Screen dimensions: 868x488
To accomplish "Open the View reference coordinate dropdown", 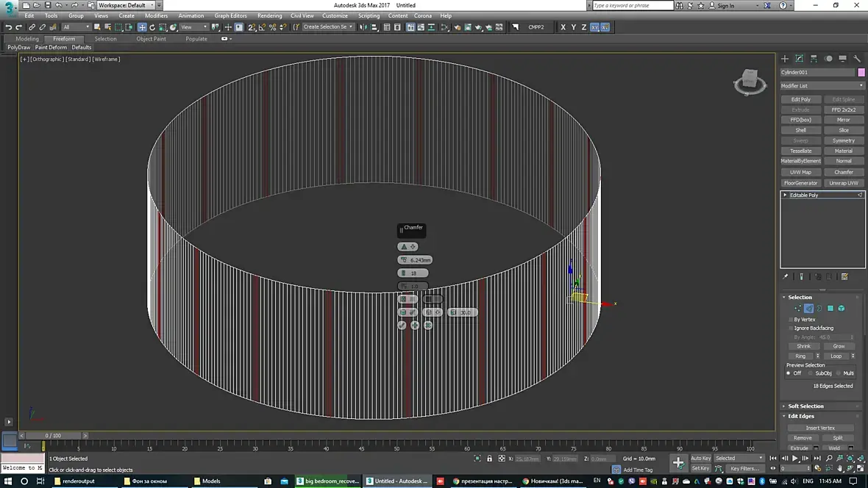I will pyautogui.click(x=193, y=27).
